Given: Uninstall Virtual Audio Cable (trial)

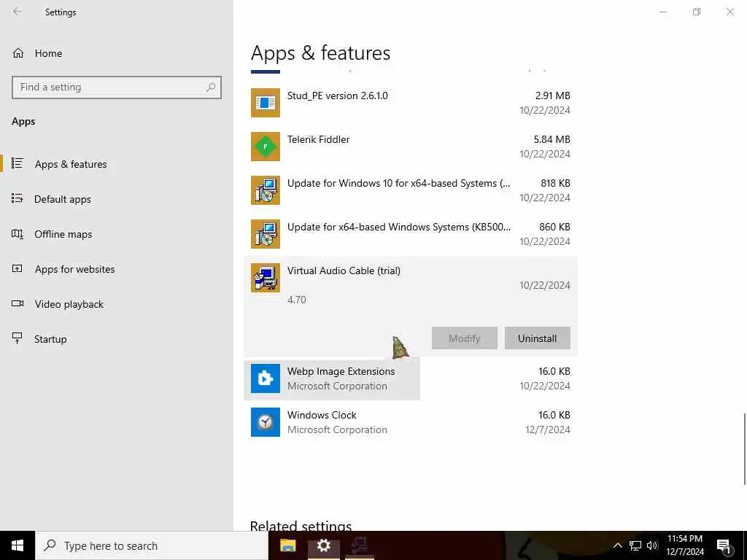Looking at the screenshot, I should point(538,338).
